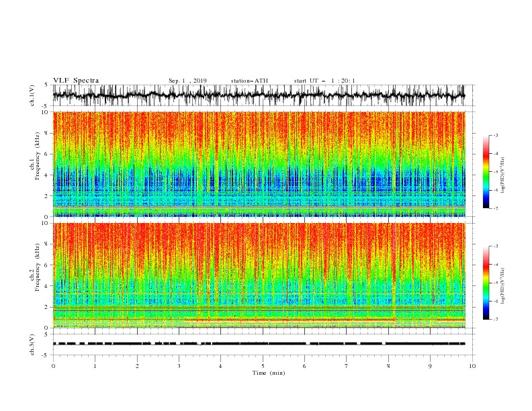
Task: Click the time axis tick label "6"
Action: (304, 366)
